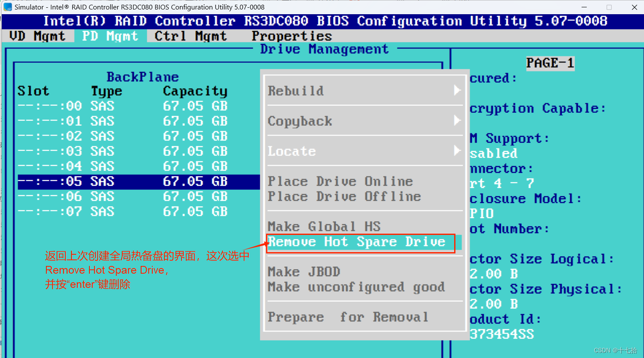
Task: Open the VD Mgmt tab
Action: tap(37, 36)
